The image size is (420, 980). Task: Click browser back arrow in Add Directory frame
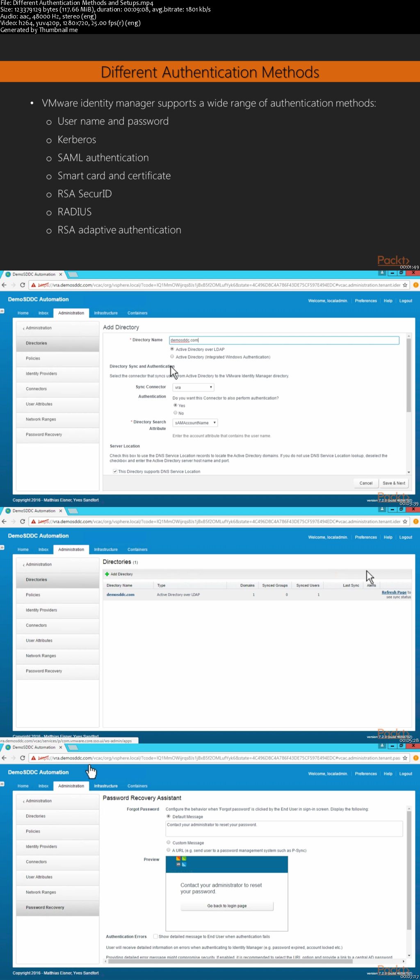click(x=4, y=285)
